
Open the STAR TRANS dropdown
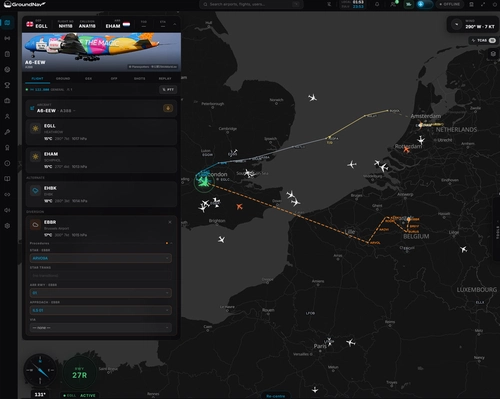click(101, 275)
